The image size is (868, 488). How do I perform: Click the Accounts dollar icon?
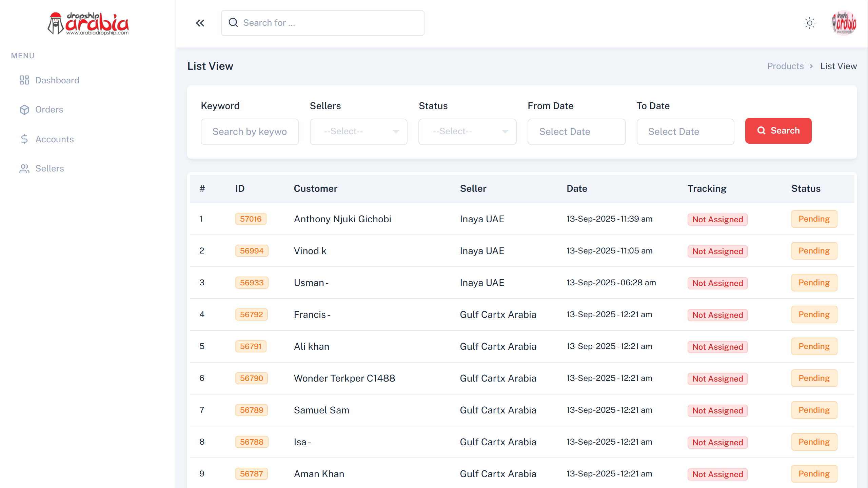point(24,139)
